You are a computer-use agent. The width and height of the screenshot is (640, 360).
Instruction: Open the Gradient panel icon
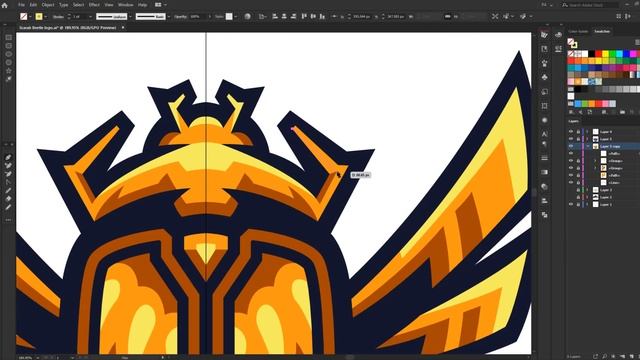point(544,172)
